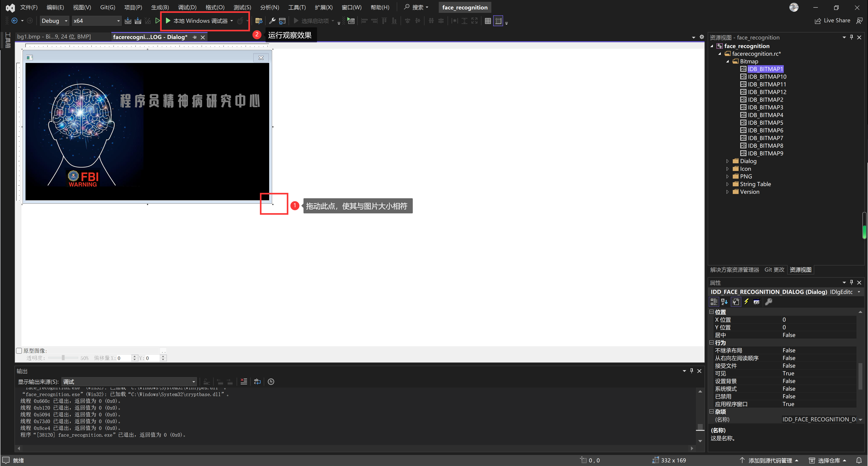Screen dimensions: 868x466
Task: Click start without debugging hollow arrow
Action: pos(157,21)
